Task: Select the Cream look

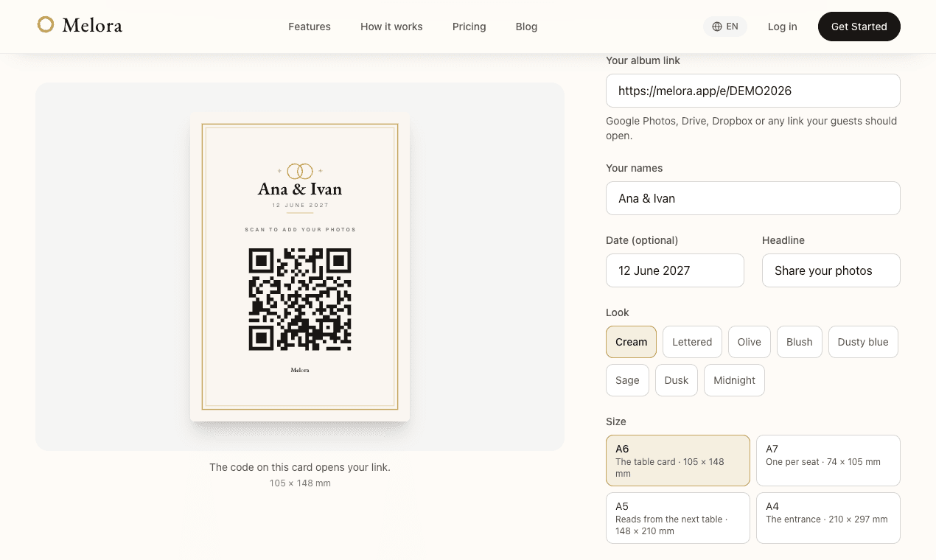Action: (631, 342)
